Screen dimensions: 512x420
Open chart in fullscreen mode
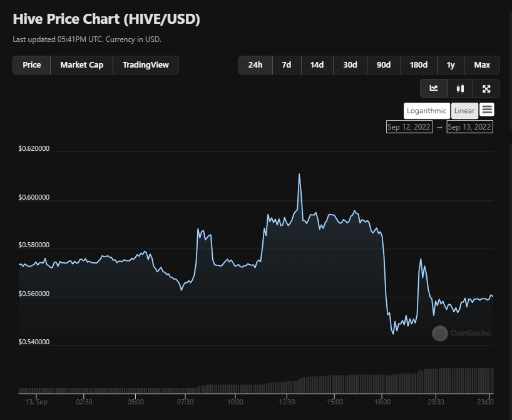(486, 88)
